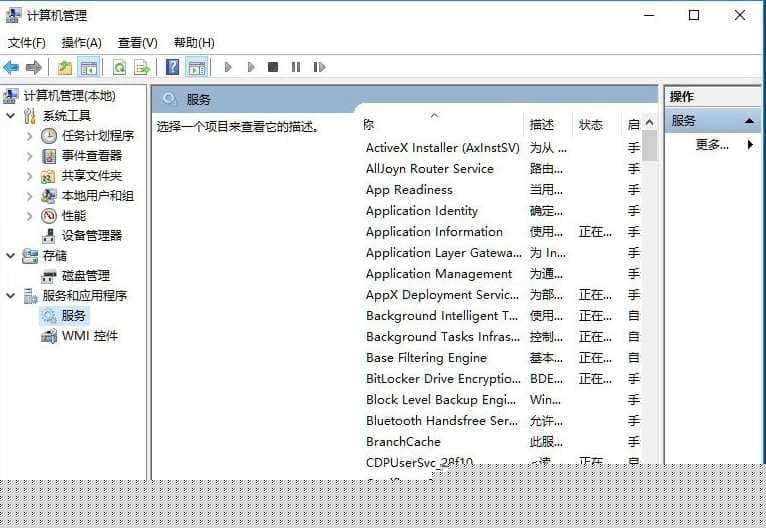Screen dimensions: 766x528
Task: Sort by the name column header
Action: (x=442, y=125)
